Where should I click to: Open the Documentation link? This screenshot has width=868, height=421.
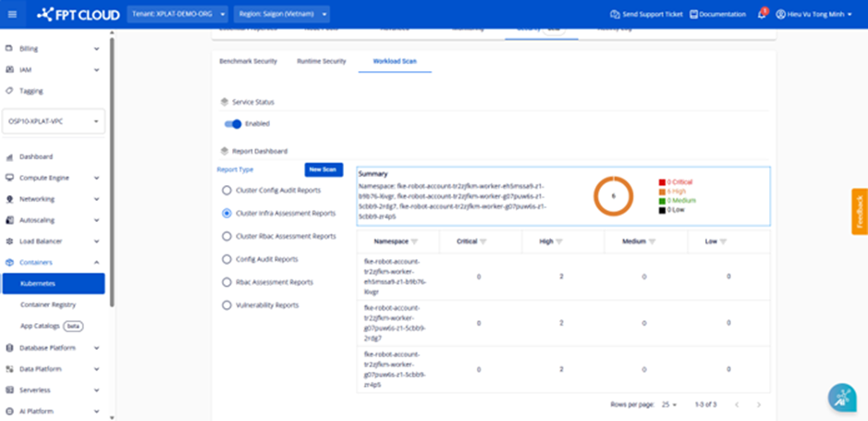[x=717, y=15]
